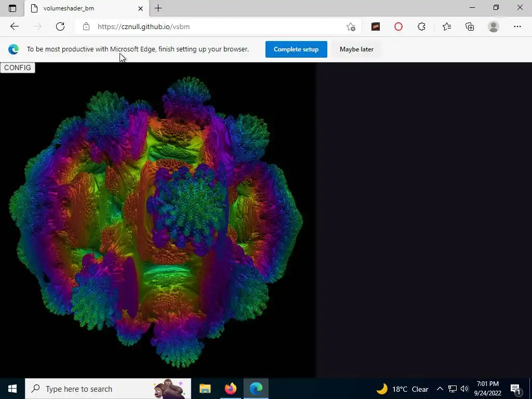View site information lock icon
The image size is (532, 399).
(86, 26)
